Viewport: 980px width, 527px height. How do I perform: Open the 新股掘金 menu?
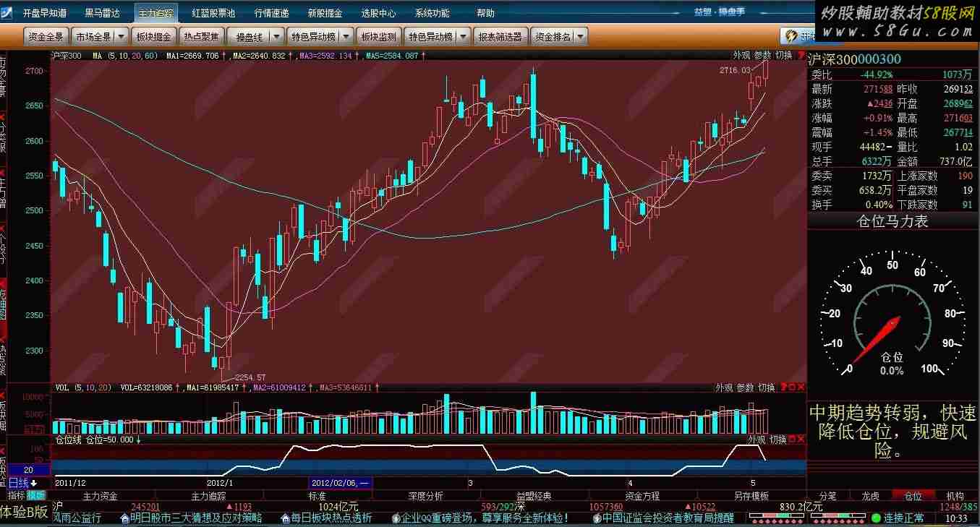click(325, 13)
